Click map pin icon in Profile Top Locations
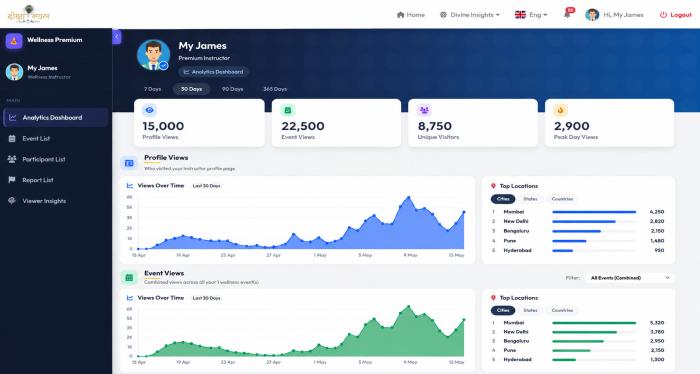The height and width of the screenshot is (374, 700). click(x=493, y=186)
